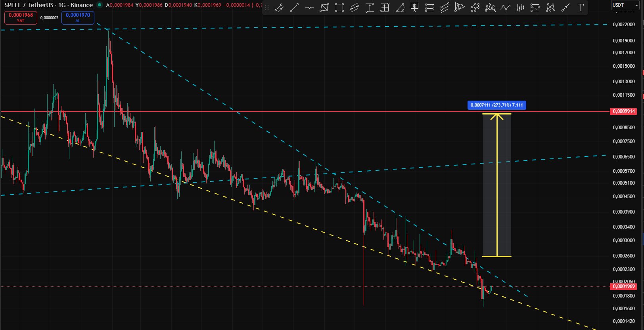Select the date and price range tool
The image size is (644, 330).
click(x=385, y=8)
